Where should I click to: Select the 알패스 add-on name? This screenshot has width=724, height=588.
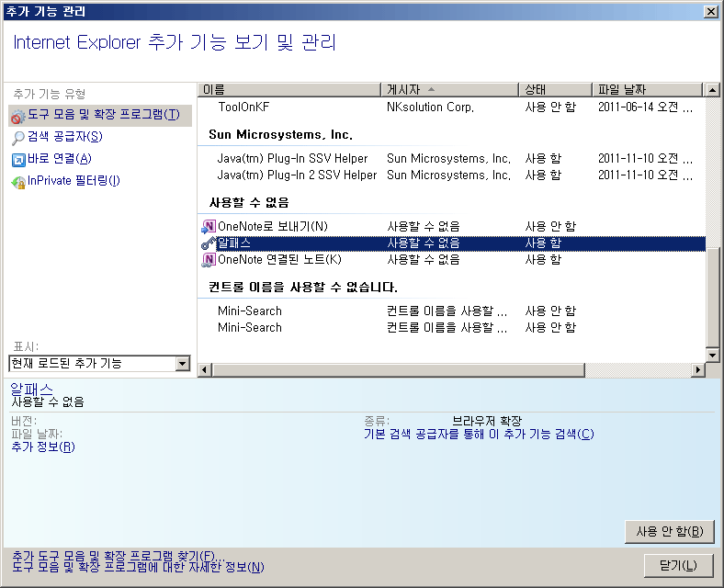click(x=234, y=243)
